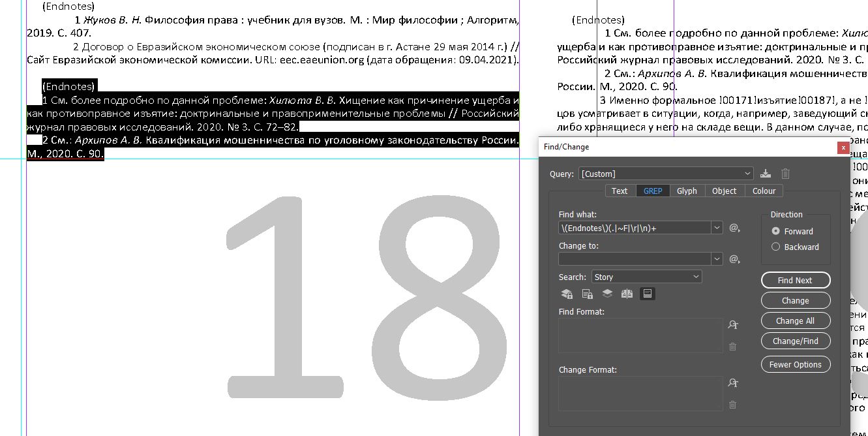This screenshot has height=436, width=868.
Task: Switch to the Colour tab
Action: pyautogui.click(x=764, y=191)
